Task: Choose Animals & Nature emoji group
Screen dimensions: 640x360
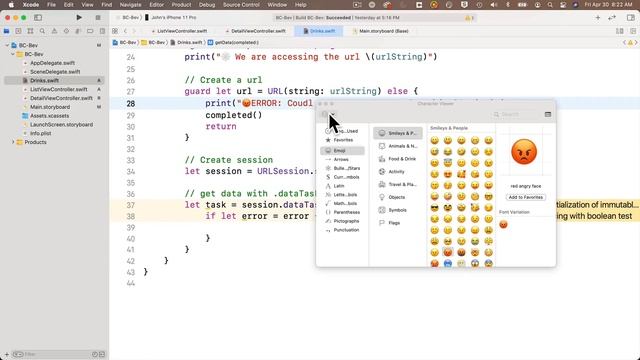Action: pos(398,146)
